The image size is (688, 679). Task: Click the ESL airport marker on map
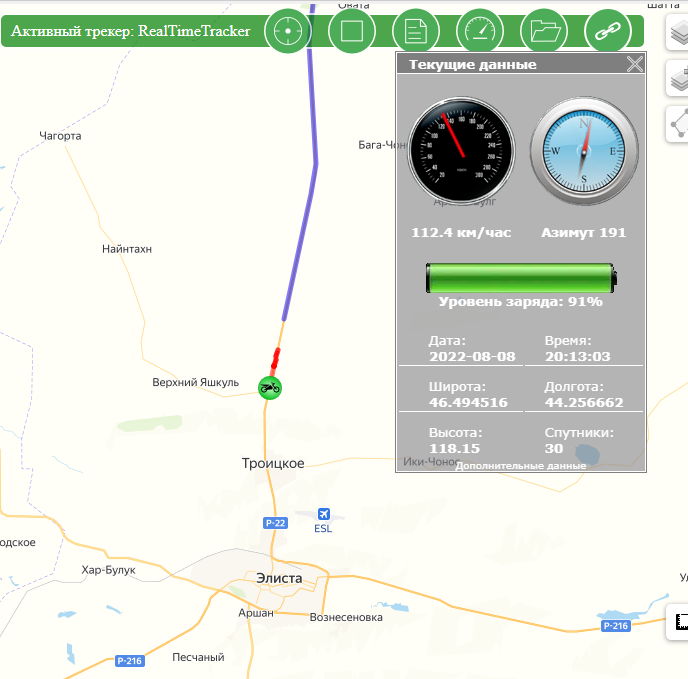pos(323,521)
